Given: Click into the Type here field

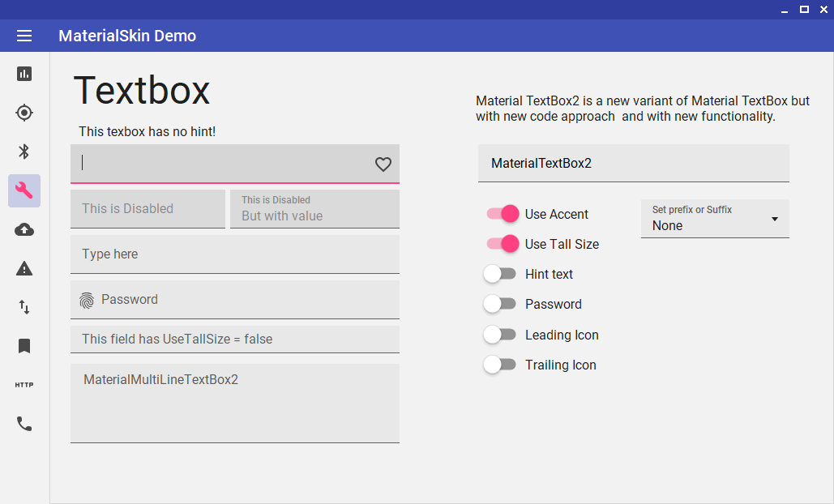Looking at the screenshot, I should pos(235,254).
